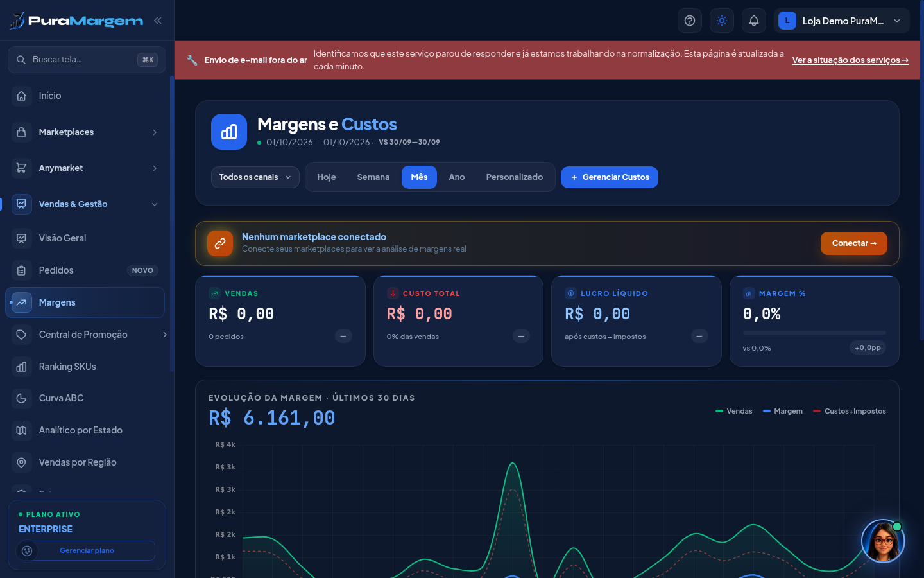924x578 pixels.
Task: Click the minus icon on Vendas card
Action: (x=343, y=336)
